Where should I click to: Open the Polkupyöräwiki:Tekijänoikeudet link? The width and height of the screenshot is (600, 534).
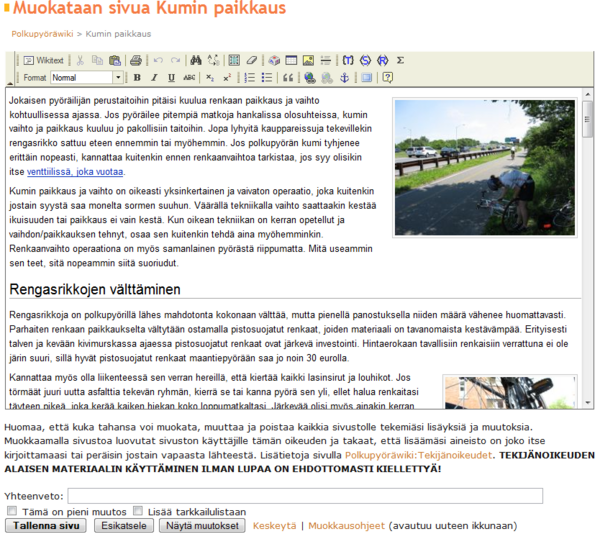[x=418, y=455]
